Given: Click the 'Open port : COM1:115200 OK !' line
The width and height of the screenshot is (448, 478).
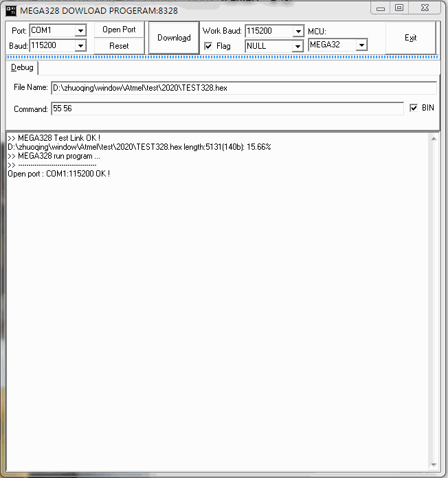Looking at the screenshot, I should 59,174.
